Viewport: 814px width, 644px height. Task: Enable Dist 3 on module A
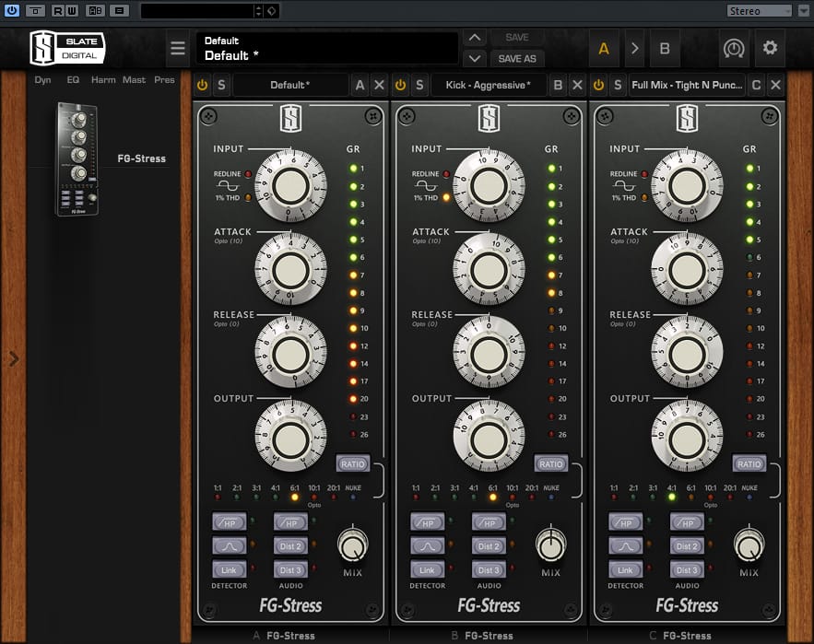click(290, 569)
